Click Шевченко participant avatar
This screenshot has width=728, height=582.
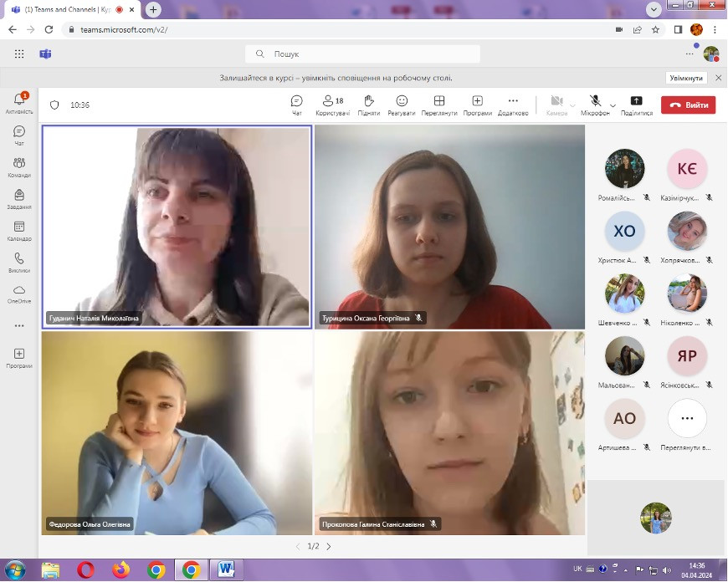click(624, 294)
